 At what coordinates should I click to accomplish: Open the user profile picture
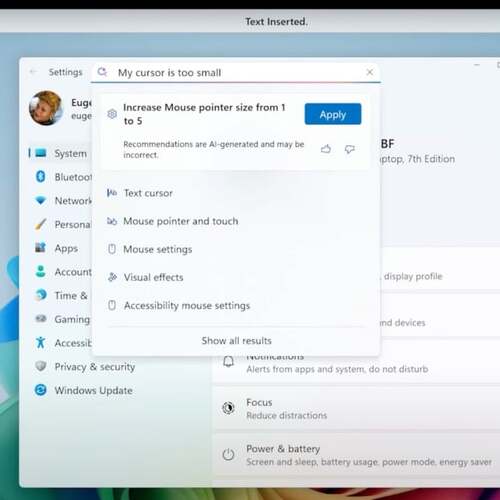46,108
